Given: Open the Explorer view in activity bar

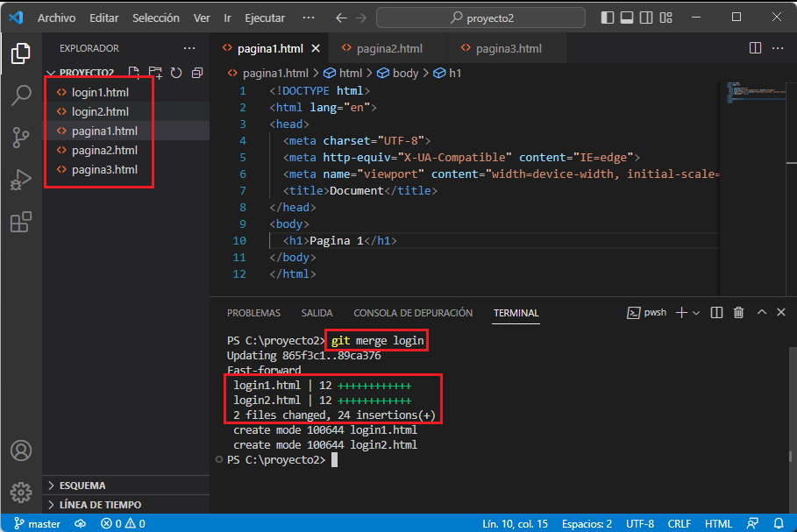Looking at the screenshot, I should [21, 53].
